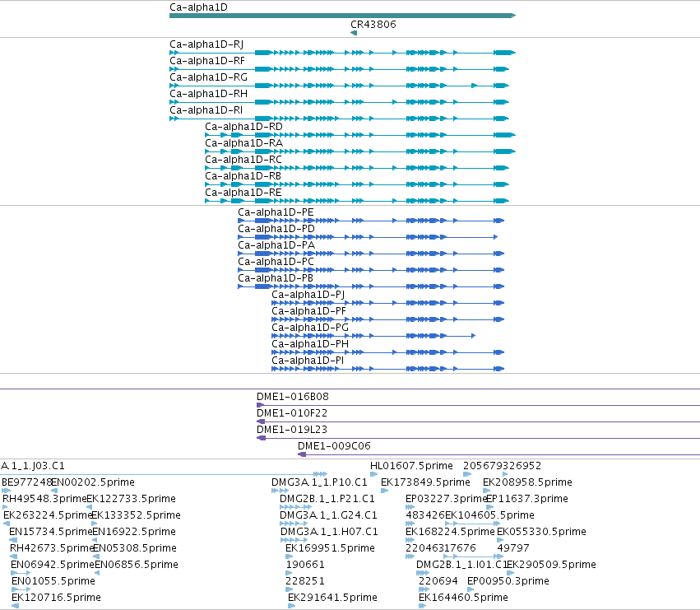Select the Ca-alpha1D-RE transcript label
Screen dimensions: 700x610
click(243, 193)
